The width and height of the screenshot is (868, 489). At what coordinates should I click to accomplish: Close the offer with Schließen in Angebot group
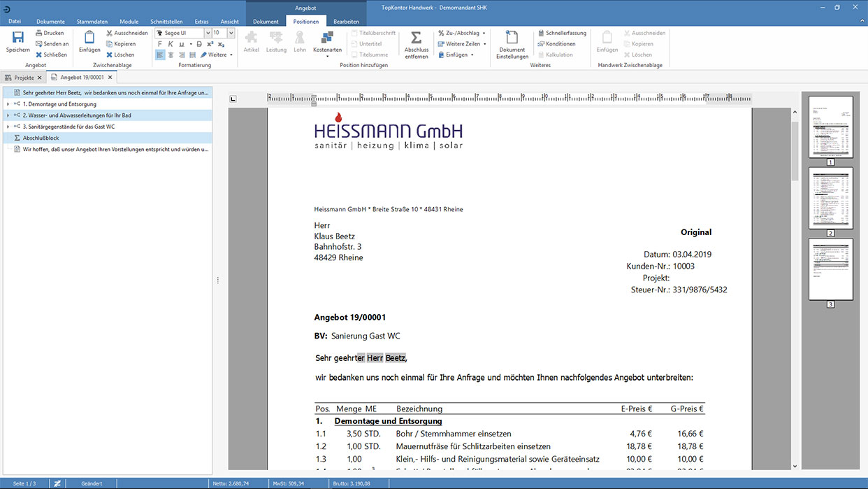pos(51,55)
